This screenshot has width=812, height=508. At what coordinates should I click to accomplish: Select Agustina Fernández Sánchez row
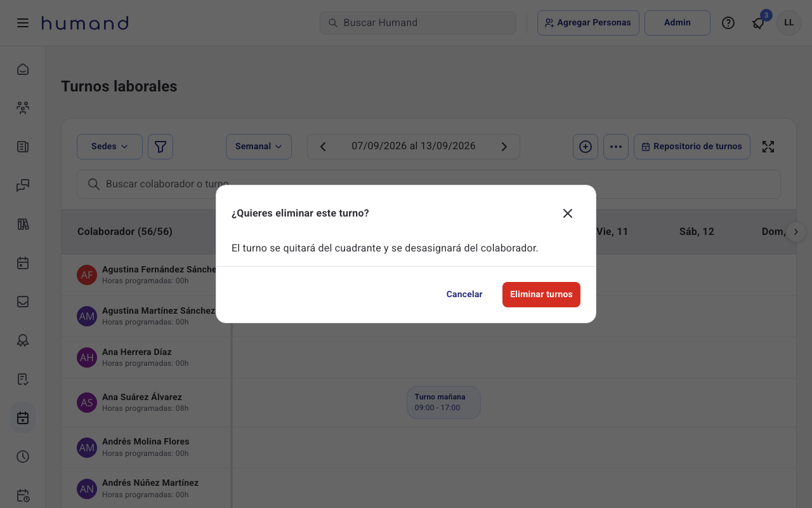click(146, 275)
